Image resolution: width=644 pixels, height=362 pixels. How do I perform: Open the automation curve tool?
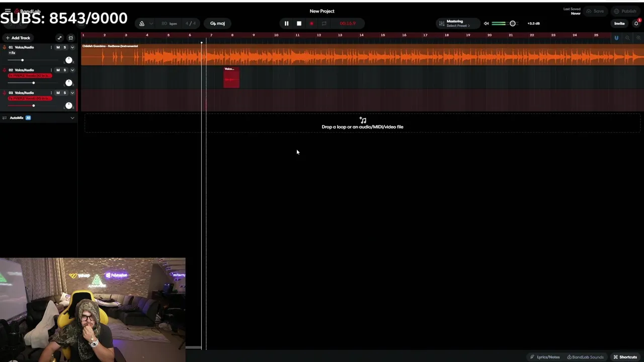59,38
